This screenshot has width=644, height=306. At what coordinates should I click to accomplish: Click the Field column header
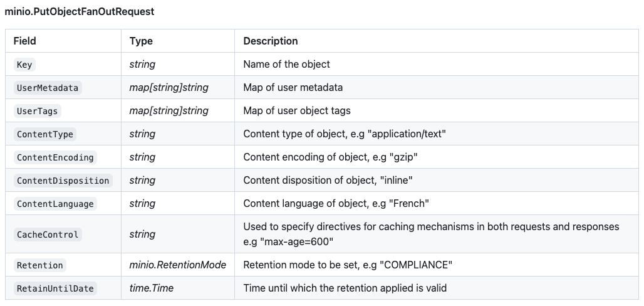tap(25, 41)
